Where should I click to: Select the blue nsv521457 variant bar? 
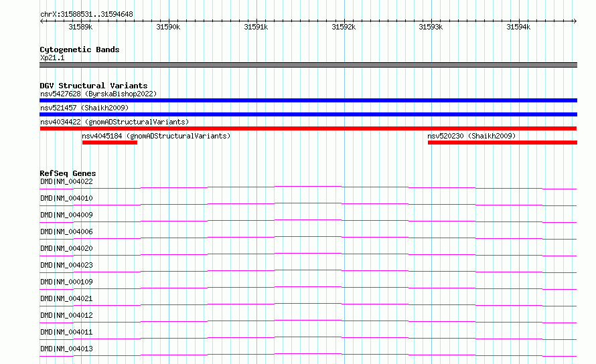coord(308,114)
